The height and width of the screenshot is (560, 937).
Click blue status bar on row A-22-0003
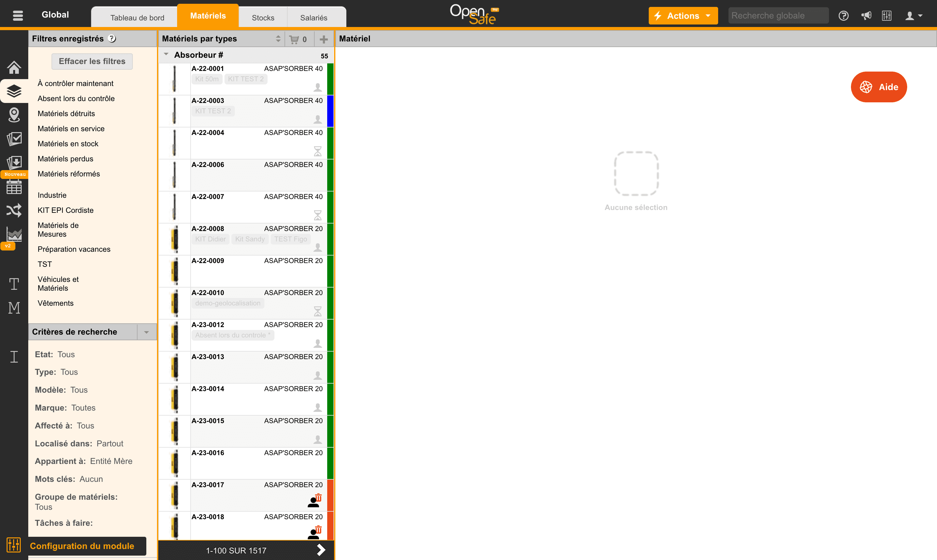coord(330,111)
